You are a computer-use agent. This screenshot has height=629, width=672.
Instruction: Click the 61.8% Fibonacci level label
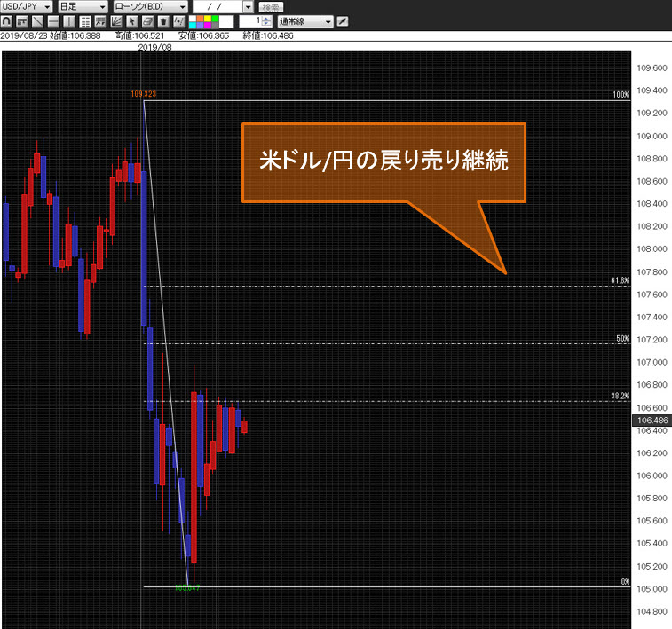(621, 280)
